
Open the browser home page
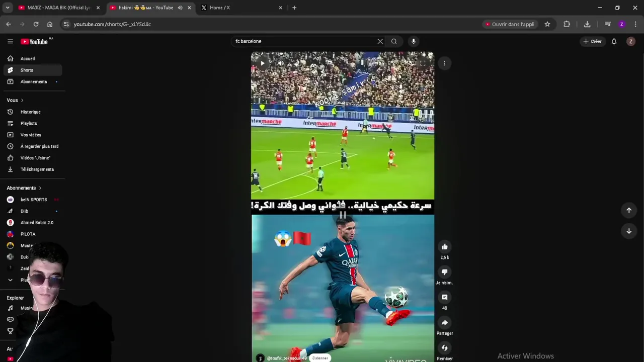(50, 24)
